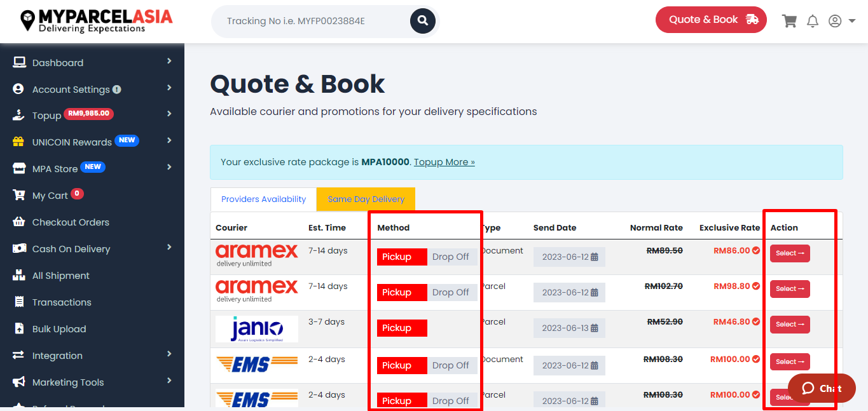Switch aramex Document delivery to Drop Off
Screen dimensions: 868x411
coord(452,257)
